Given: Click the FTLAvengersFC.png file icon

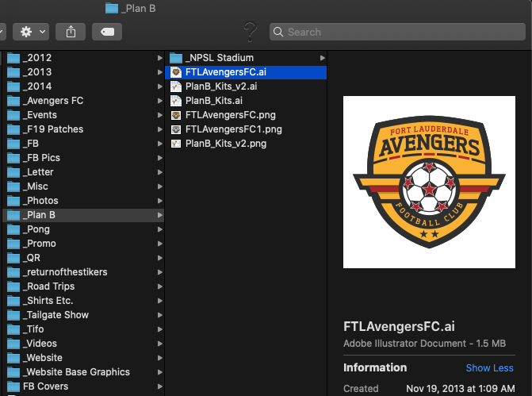Looking at the screenshot, I should (176, 115).
